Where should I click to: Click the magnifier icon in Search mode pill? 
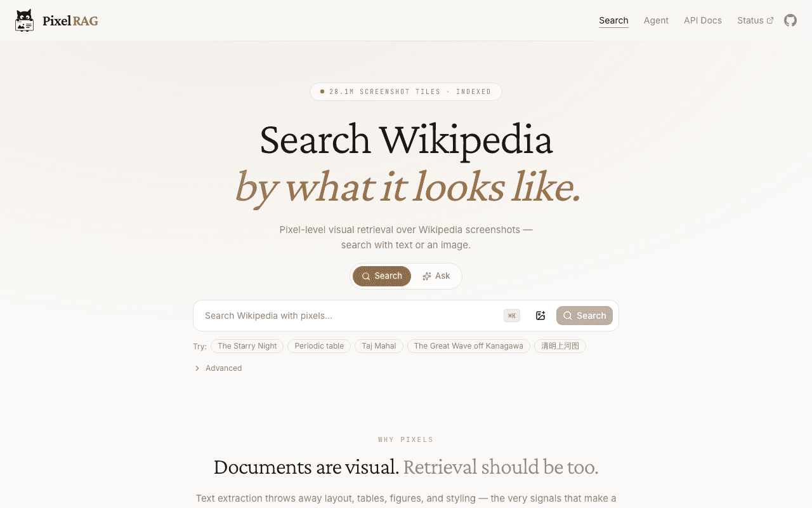(x=366, y=276)
